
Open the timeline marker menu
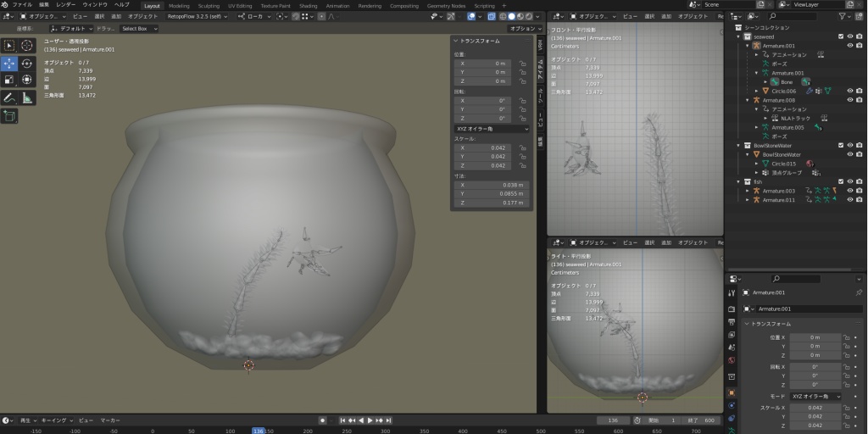tap(110, 420)
